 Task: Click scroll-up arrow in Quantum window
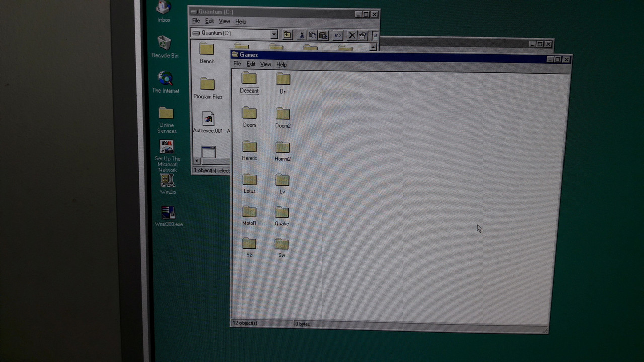coord(373,47)
